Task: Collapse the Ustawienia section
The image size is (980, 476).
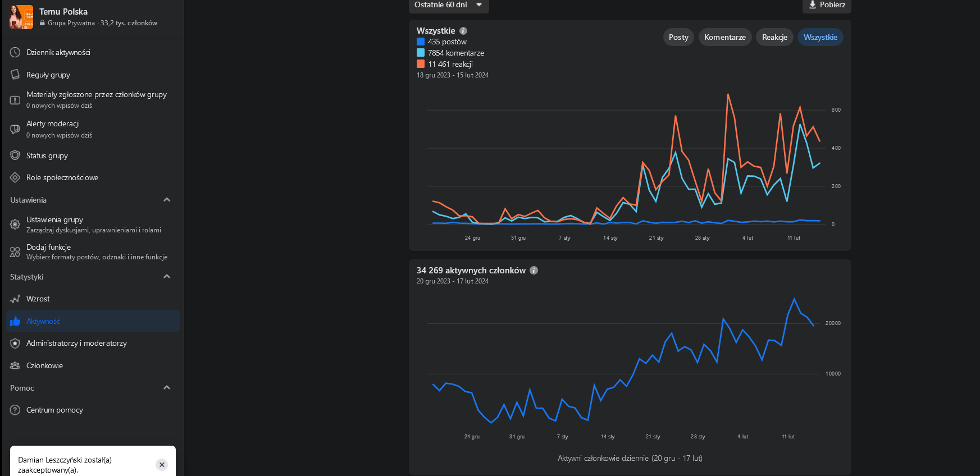Action: coord(167,200)
